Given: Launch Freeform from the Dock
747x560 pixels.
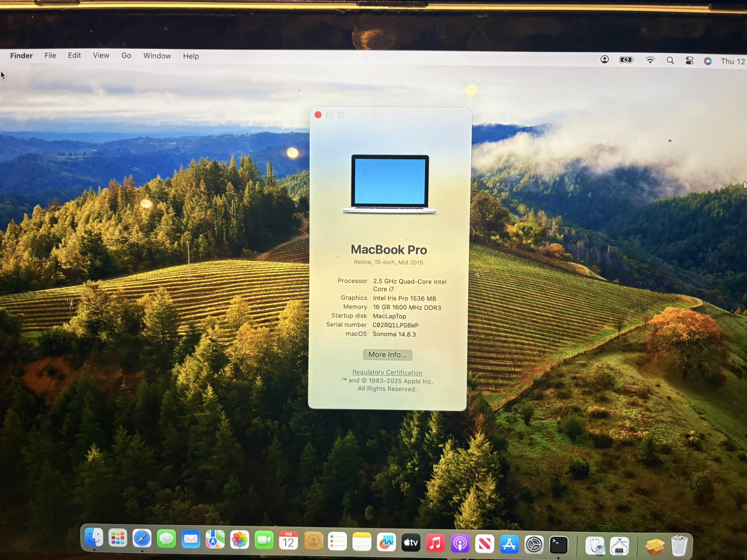Looking at the screenshot, I should 386,542.
